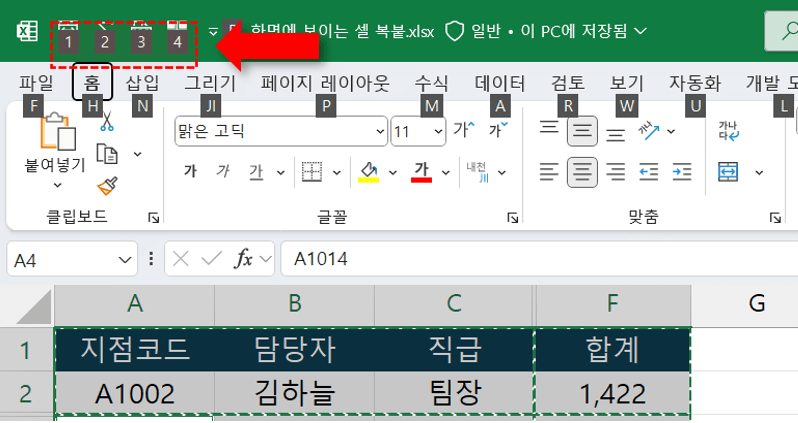Viewport: 798px width, 423px height.
Task: Increase font size with the larger 가 icon
Action: (x=464, y=130)
